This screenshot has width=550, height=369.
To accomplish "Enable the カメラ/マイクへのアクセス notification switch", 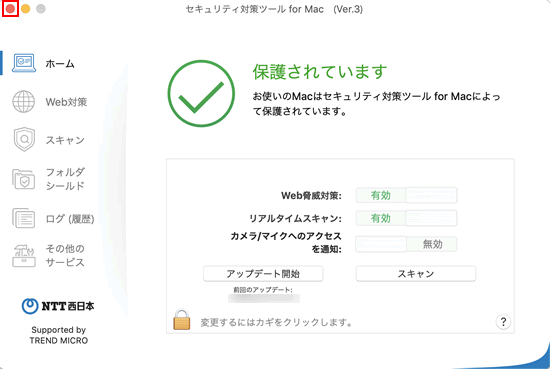I will 406,244.
